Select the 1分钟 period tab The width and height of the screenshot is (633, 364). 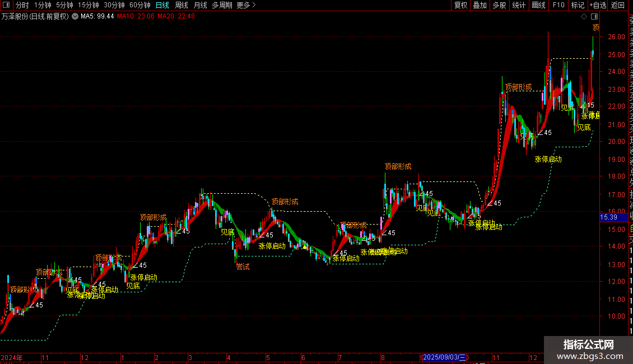tap(43, 5)
